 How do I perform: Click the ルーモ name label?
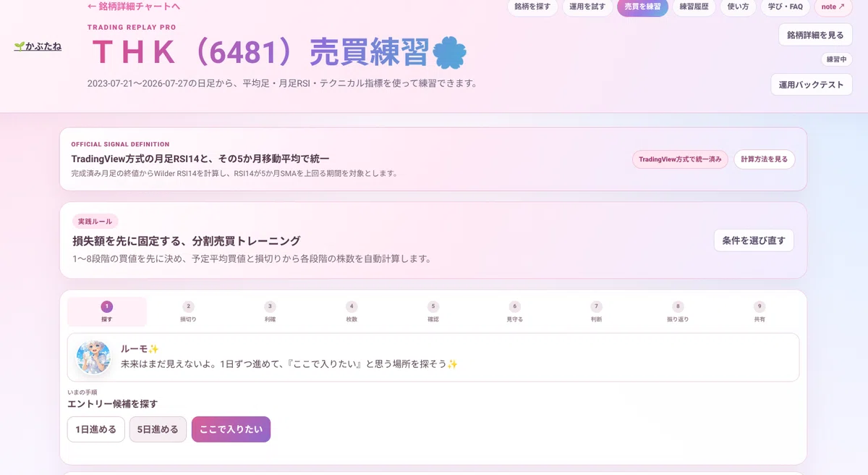point(140,349)
